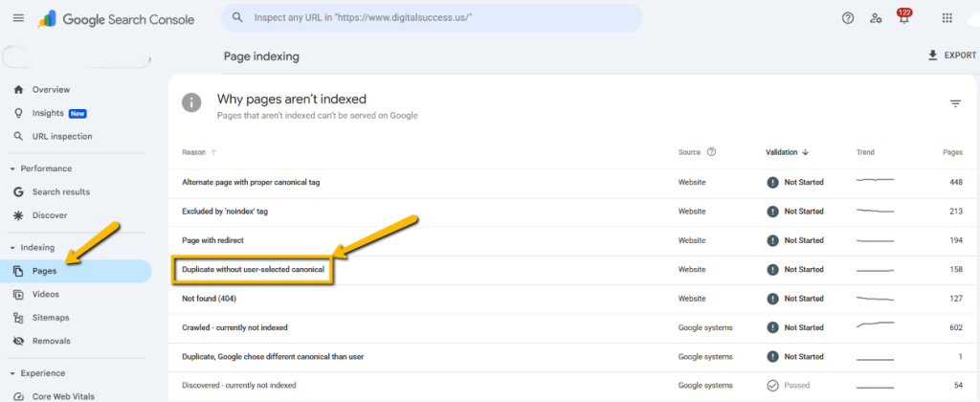Click the Trend column header
Image resolution: width=980 pixels, height=402 pixels.
(865, 152)
